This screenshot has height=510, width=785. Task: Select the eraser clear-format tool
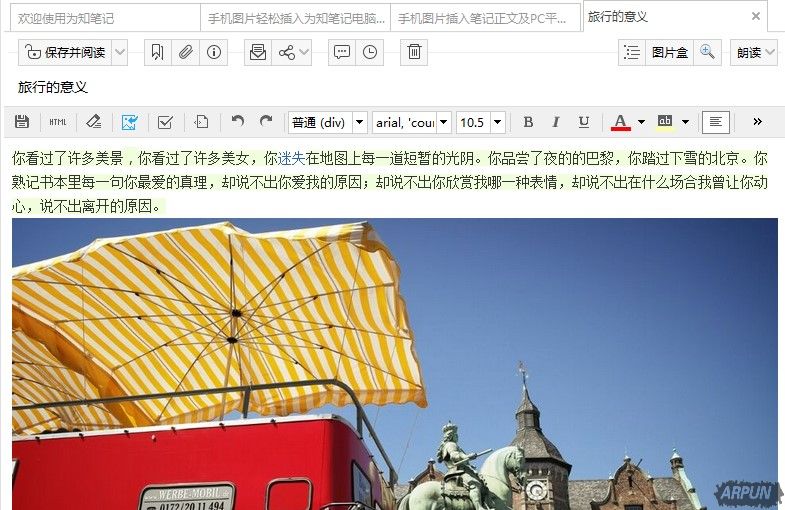click(x=93, y=122)
